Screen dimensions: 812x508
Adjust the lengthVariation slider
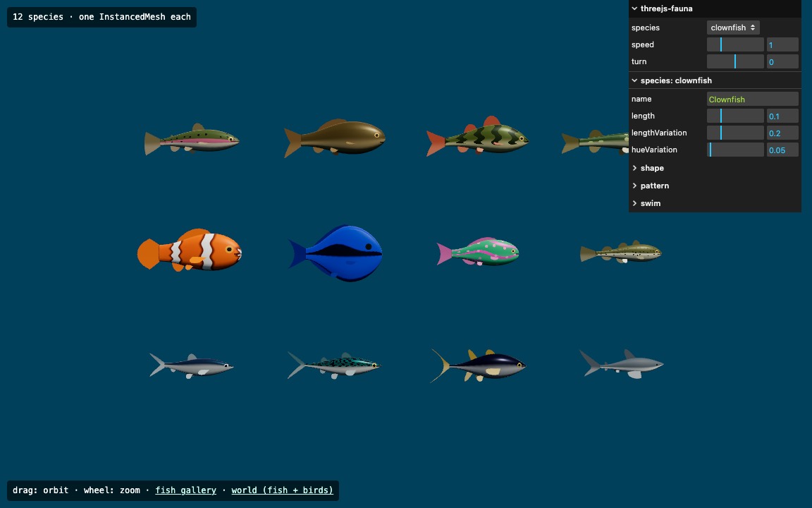735,133
